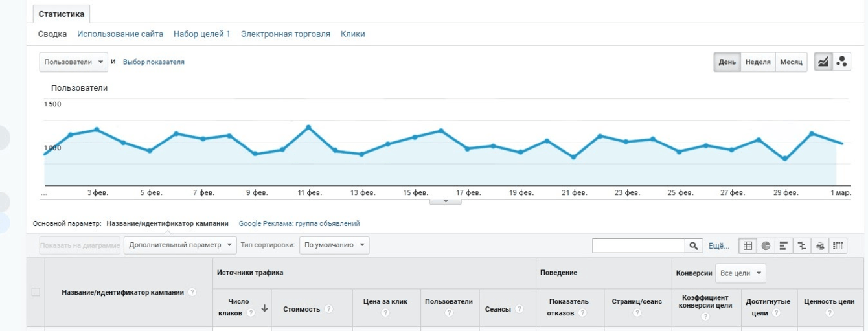Expand the Дополнительный параметр dropdown
This screenshot has height=331, width=868.
pos(180,245)
